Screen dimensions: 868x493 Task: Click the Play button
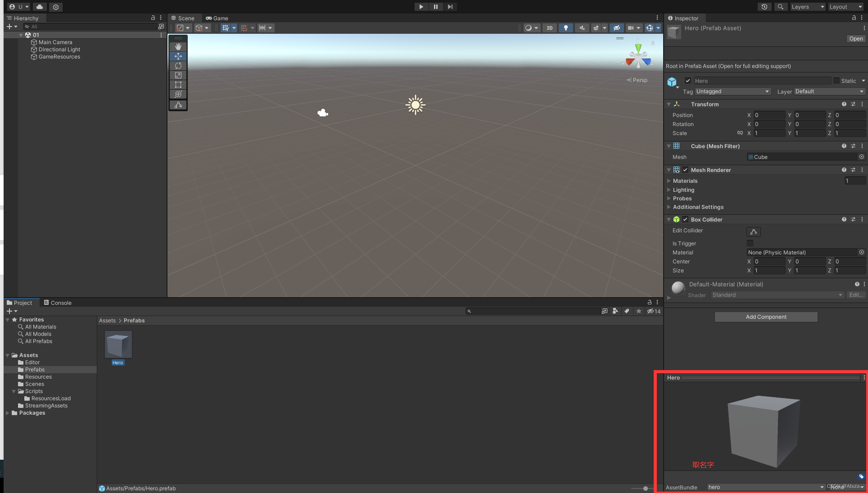click(x=421, y=7)
